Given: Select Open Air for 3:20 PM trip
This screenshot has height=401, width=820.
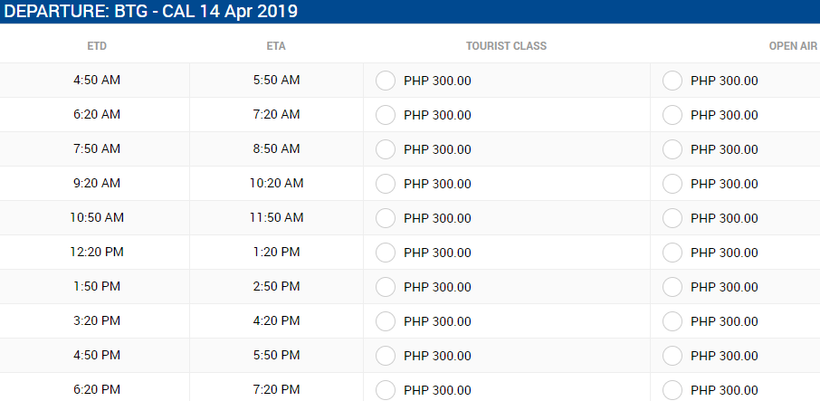Looking at the screenshot, I should click(x=672, y=321).
